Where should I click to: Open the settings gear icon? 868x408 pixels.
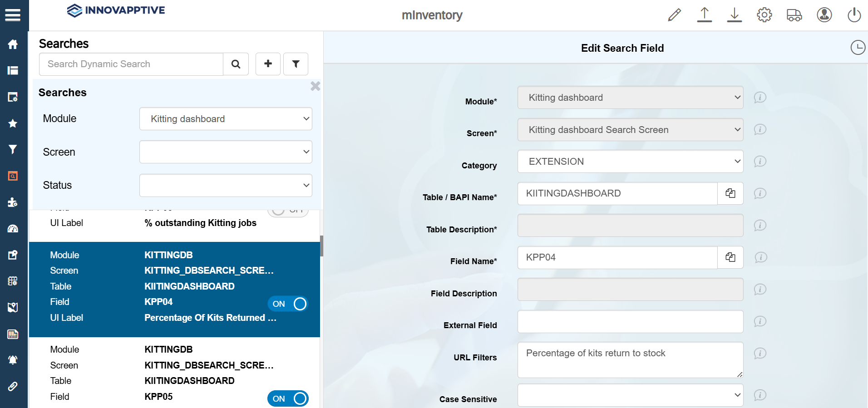pyautogui.click(x=764, y=15)
